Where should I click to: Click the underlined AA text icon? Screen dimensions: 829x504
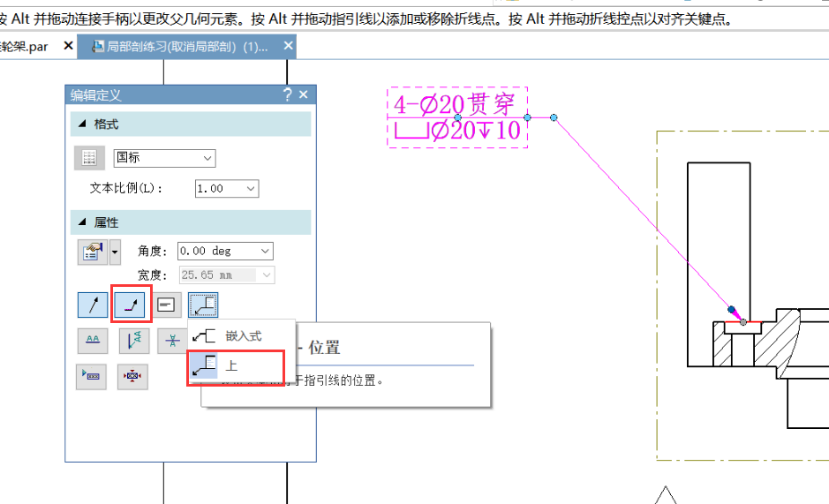(93, 341)
